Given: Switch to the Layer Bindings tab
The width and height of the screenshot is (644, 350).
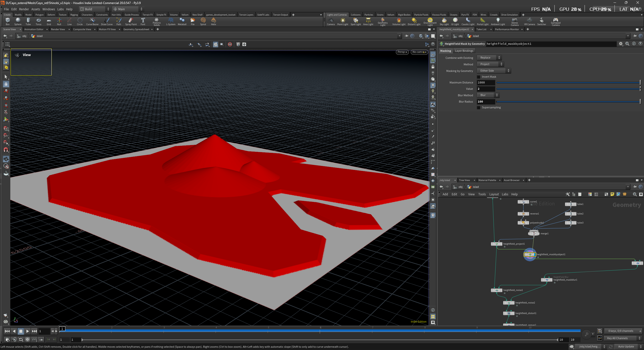Looking at the screenshot, I should pos(464,51).
